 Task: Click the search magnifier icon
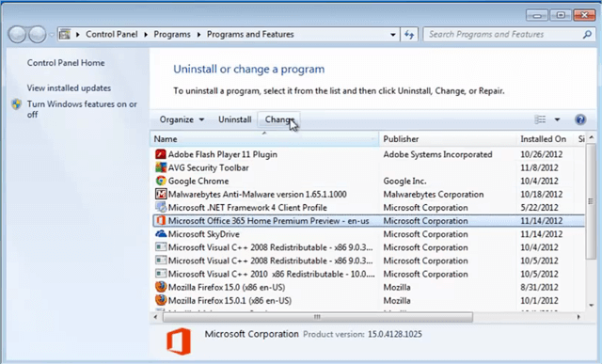[x=587, y=35]
